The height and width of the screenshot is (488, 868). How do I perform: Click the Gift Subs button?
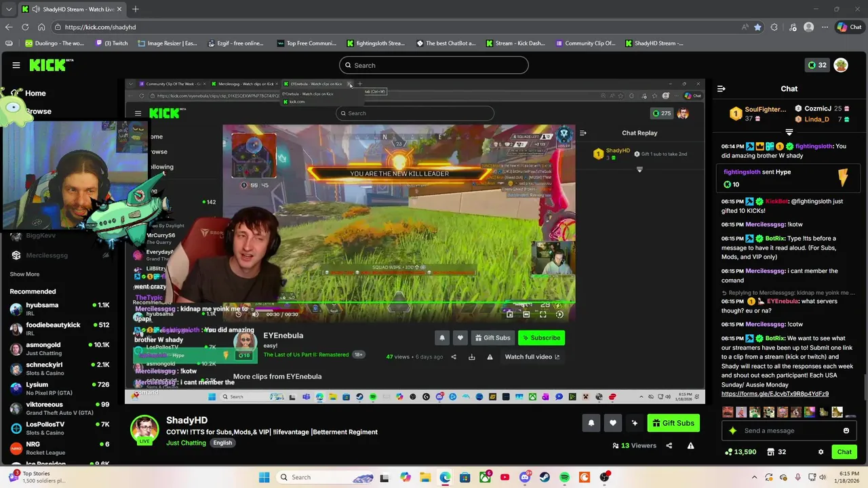pyautogui.click(x=673, y=423)
